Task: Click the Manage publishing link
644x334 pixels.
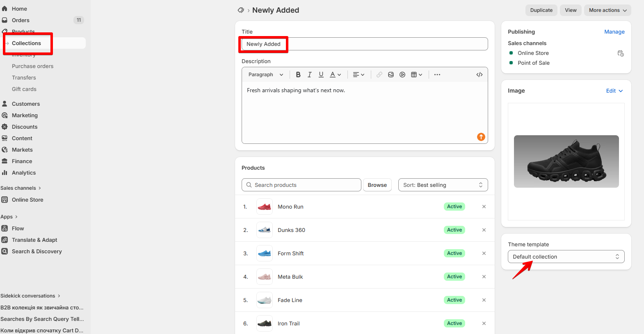Action: pos(614,32)
